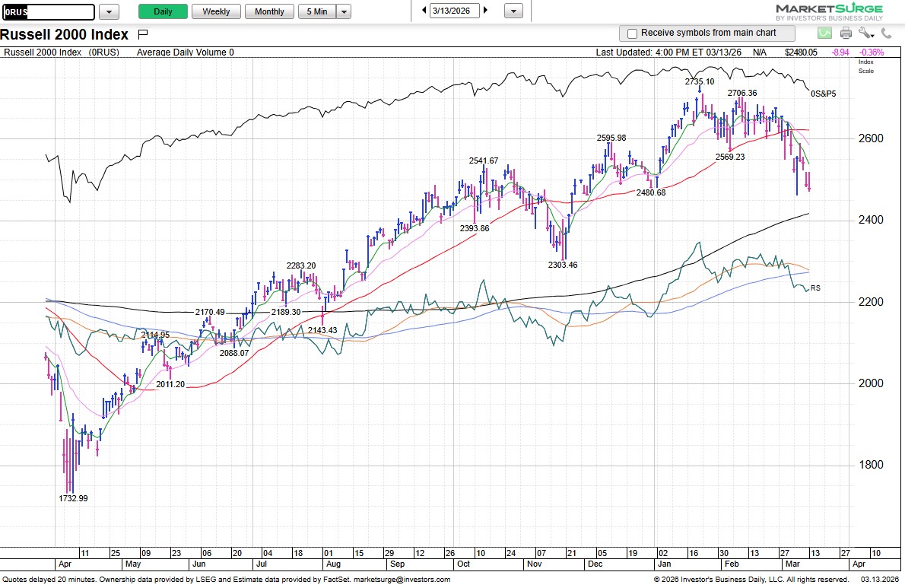Click the flag icon beside Russell 2000 Index

[142, 33]
